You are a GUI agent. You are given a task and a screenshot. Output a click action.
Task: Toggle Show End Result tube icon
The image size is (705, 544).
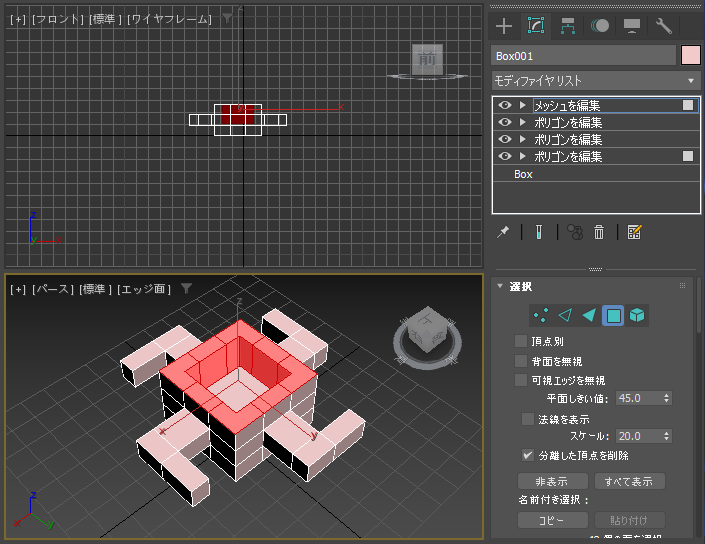tap(539, 232)
